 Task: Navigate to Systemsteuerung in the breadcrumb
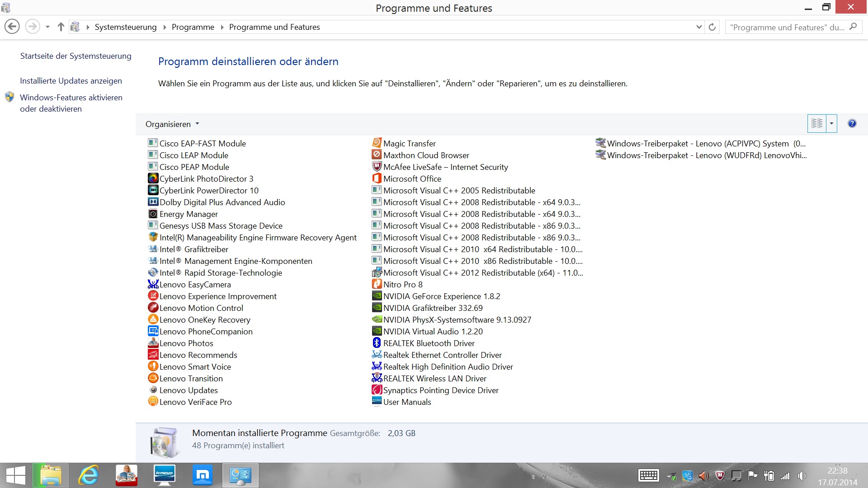tap(126, 27)
